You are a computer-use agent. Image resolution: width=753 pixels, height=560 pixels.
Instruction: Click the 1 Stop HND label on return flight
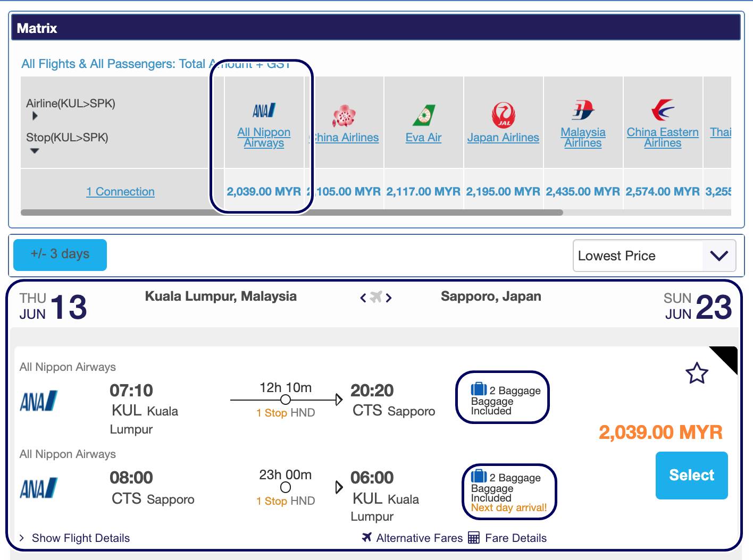(286, 501)
